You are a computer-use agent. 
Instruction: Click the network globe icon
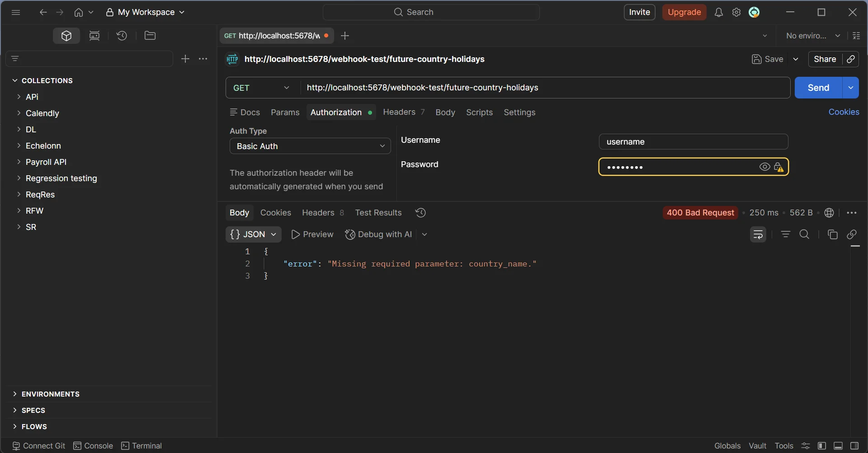pos(829,213)
